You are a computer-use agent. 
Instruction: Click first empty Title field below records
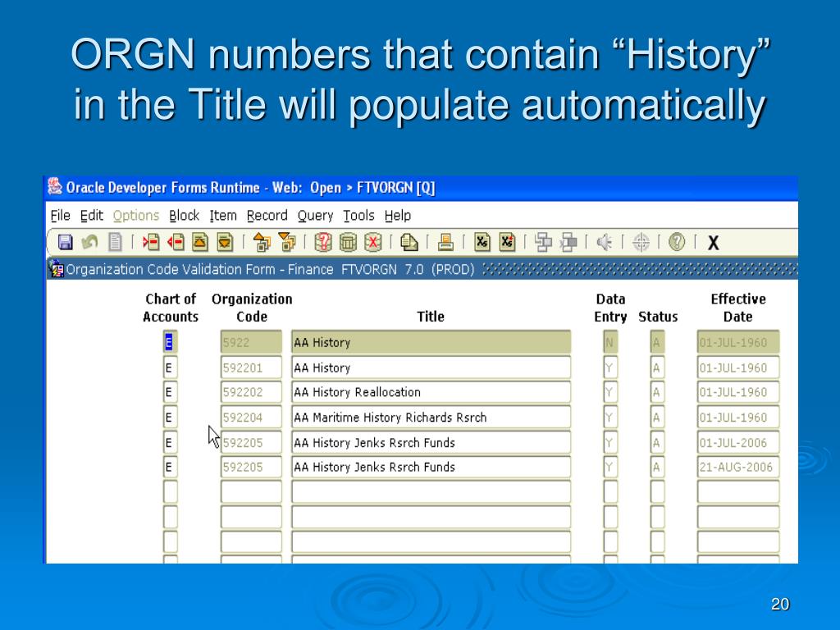point(431,492)
